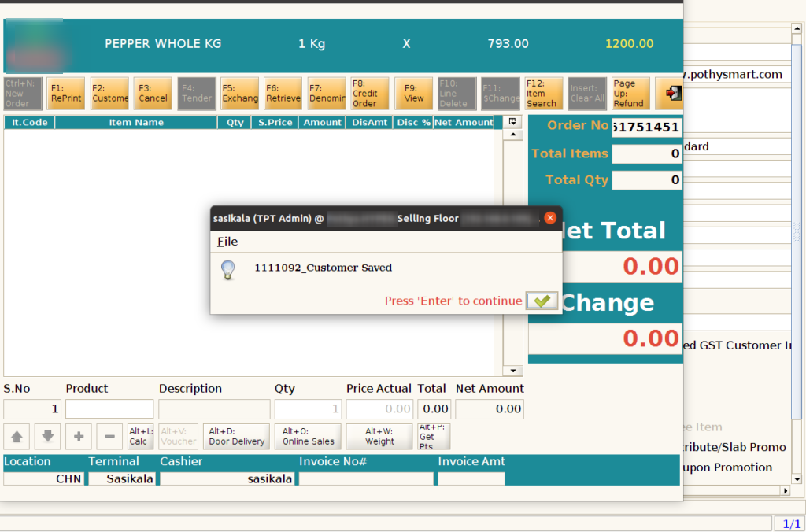Click the Description input field

tap(214, 409)
